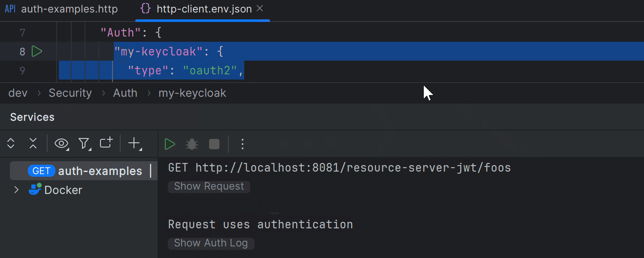Run the request from the line 8 gutter
644x258 pixels.
[37, 51]
